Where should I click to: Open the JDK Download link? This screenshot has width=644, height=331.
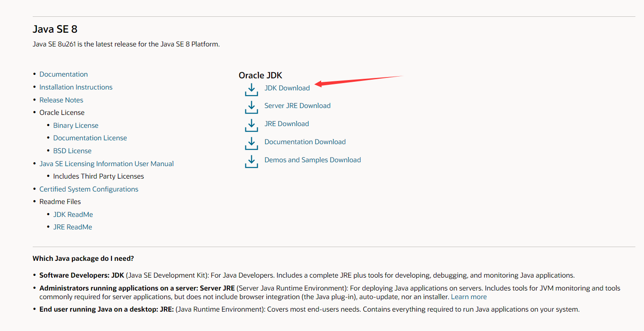point(287,88)
